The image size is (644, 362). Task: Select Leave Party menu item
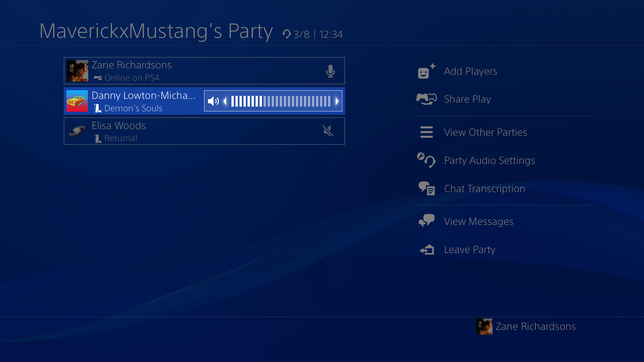470,249
